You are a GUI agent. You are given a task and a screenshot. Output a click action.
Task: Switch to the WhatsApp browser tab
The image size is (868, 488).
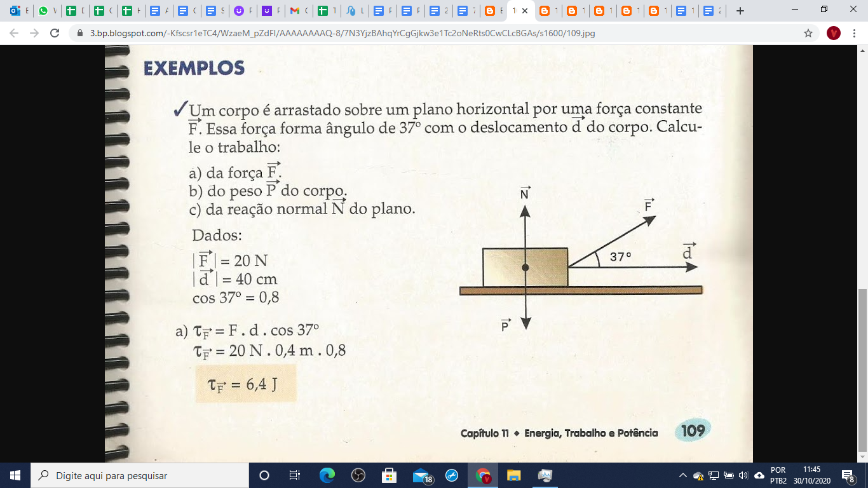[46, 11]
